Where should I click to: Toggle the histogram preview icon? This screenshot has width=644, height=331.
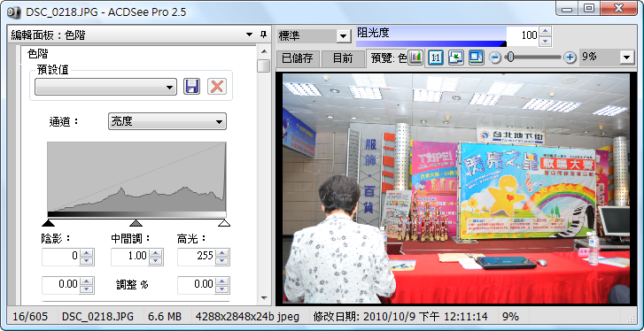[415, 58]
